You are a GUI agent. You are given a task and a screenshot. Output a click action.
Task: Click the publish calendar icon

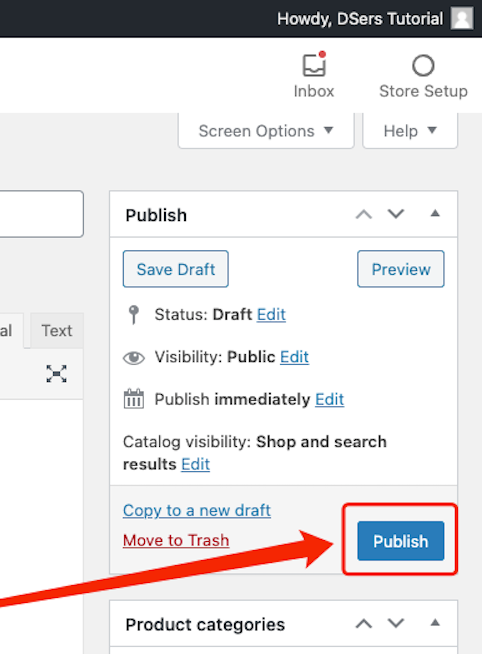click(x=133, y=399)
